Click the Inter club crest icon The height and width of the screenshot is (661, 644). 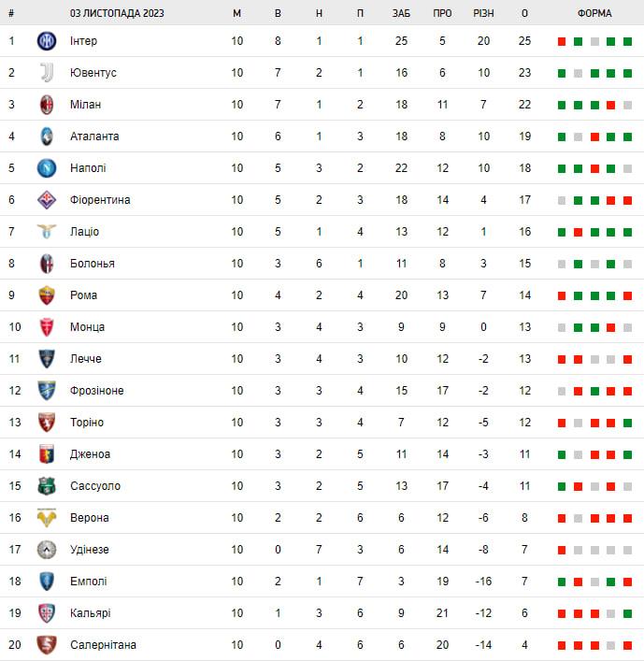pyautogui.click(x=47, y=41)
